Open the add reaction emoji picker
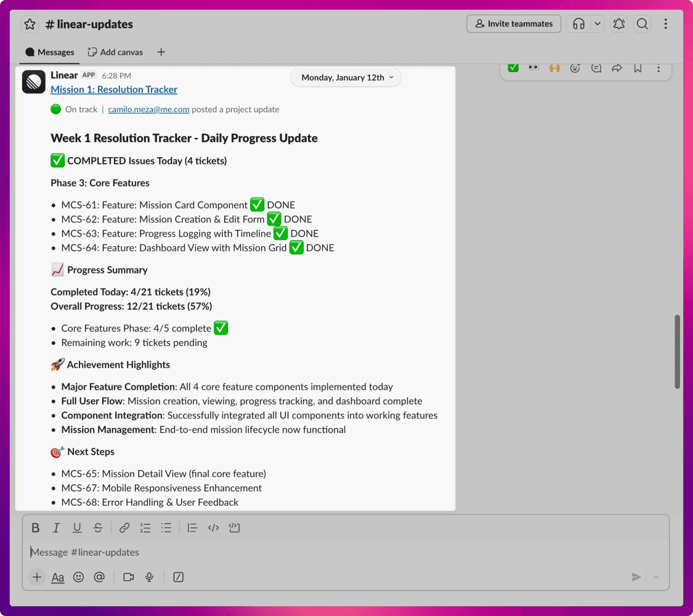Viewport: 693px width, 616px height. coord(575,68)
